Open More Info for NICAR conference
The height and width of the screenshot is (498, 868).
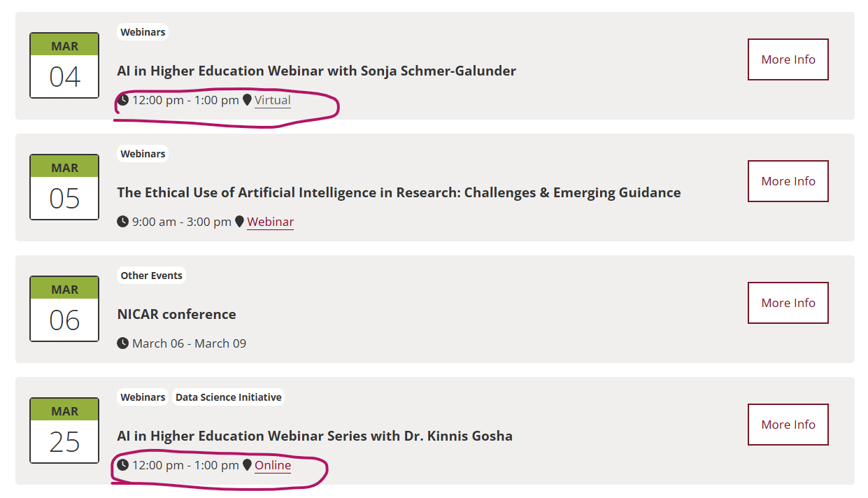point(788,303)
